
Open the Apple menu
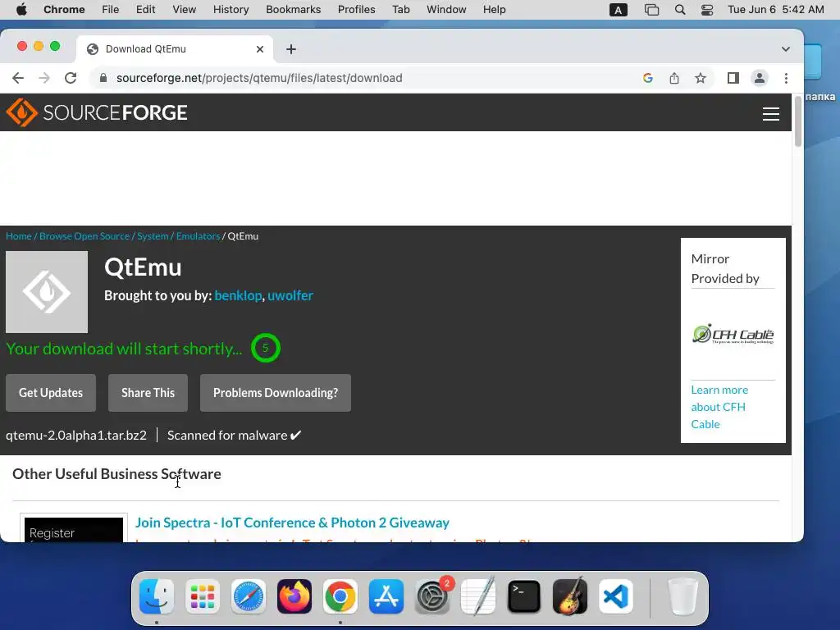pos(21,10)
